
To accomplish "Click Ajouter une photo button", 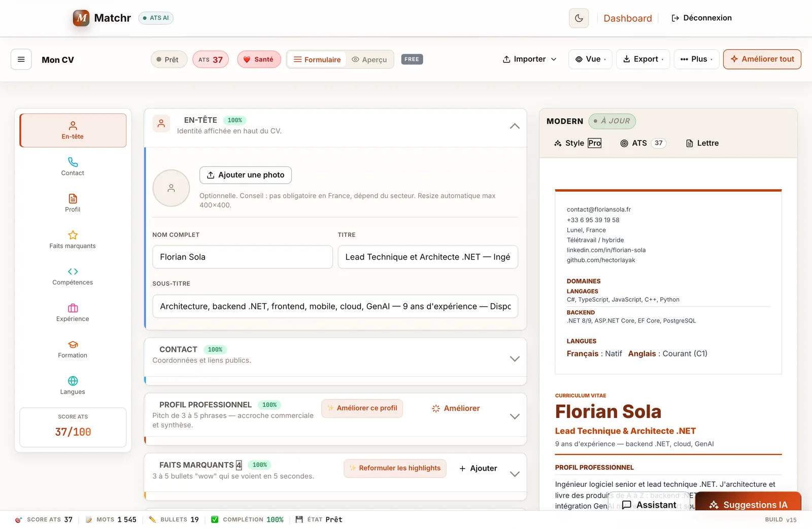I will click(246, 175).
